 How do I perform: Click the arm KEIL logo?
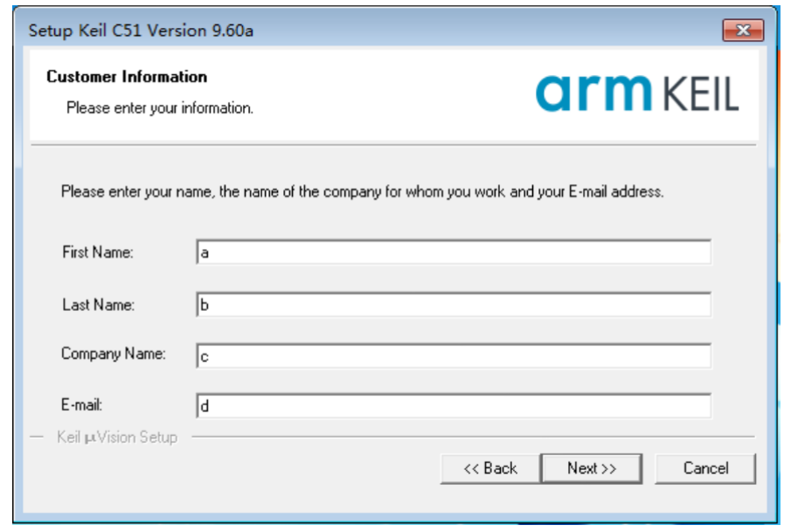pyautogui.click(x=637, y=93)
